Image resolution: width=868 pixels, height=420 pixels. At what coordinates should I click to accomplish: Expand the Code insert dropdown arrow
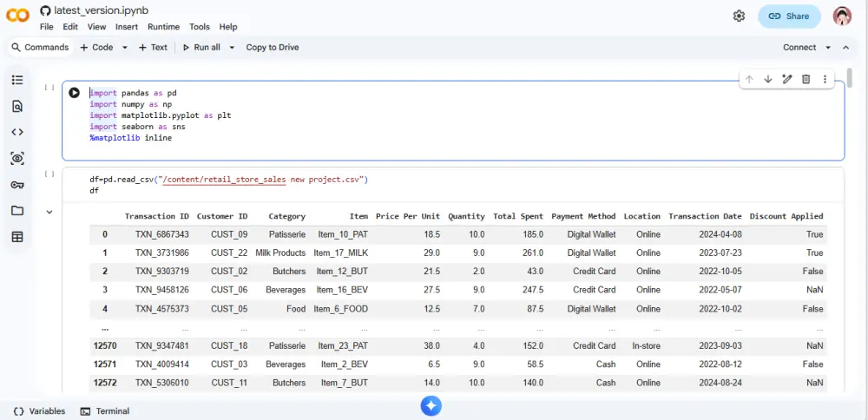coord(124,48)
